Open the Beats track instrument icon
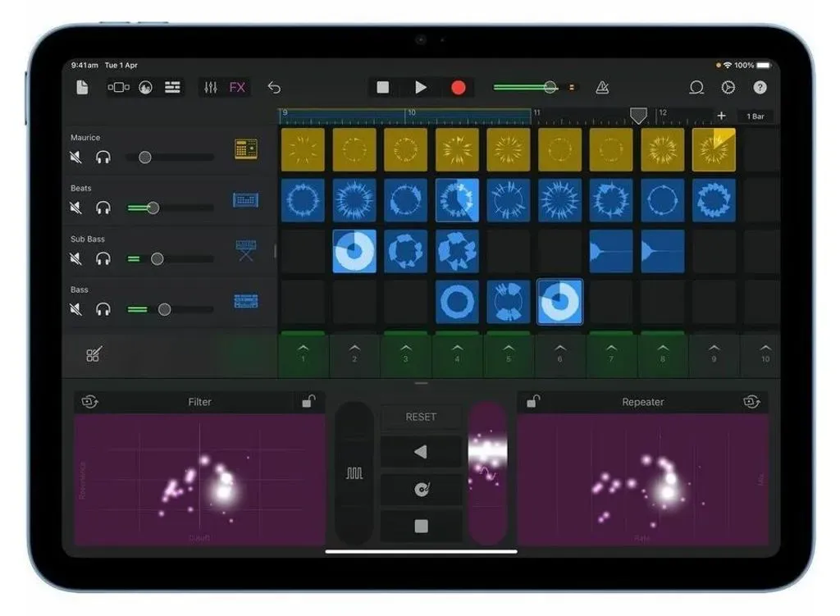Viewport: 840px width, 616px height. pos(246,200)
